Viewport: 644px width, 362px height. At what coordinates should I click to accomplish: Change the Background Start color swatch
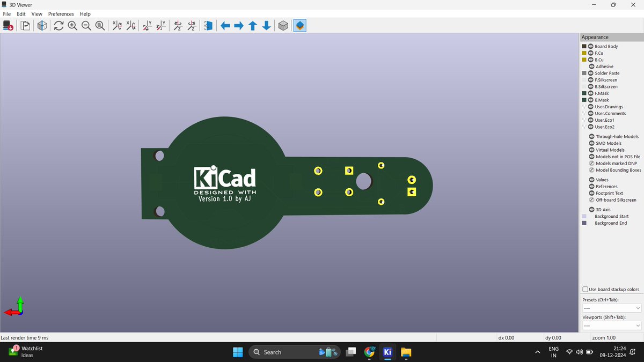[x=584, y=216]
